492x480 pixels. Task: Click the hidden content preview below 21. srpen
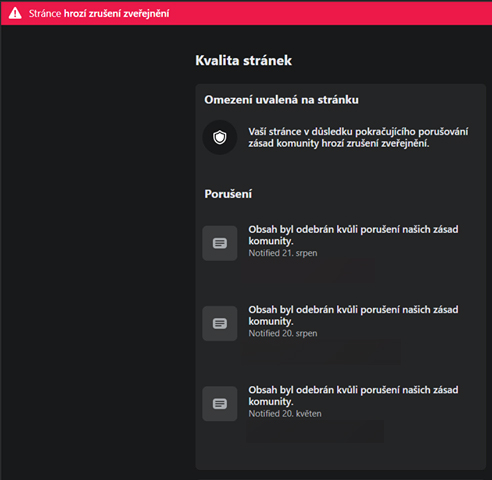point(308,270)
